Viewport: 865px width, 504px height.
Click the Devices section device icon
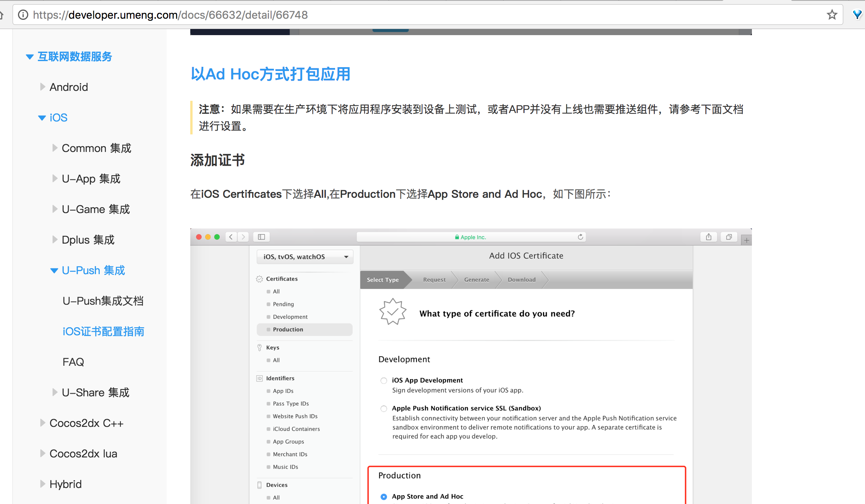(x=259, y=485)
